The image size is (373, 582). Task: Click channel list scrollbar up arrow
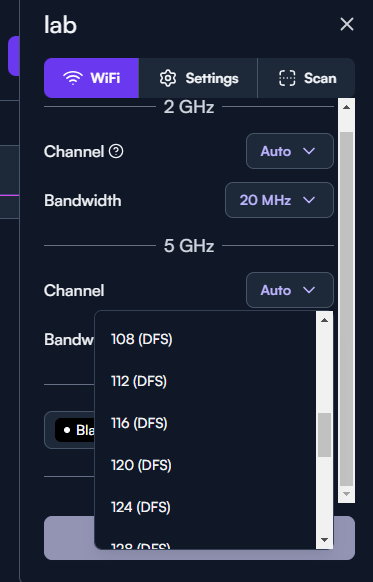(x=324, y=320)
